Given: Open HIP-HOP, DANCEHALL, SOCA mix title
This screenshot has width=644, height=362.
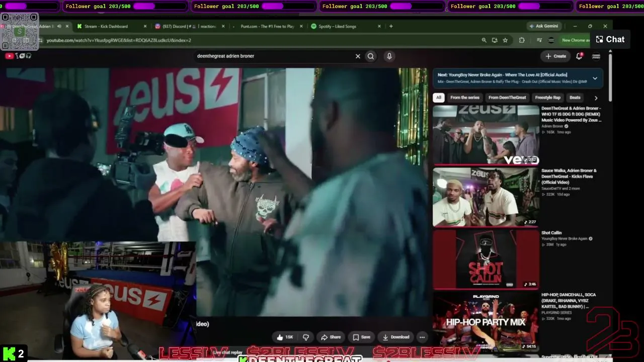Looking at the screenshot, I should (x=569, y=301).
